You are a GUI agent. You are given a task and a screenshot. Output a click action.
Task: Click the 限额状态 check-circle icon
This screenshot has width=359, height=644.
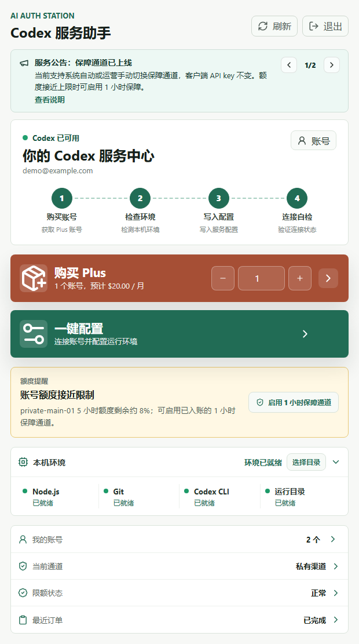(23, 593)
